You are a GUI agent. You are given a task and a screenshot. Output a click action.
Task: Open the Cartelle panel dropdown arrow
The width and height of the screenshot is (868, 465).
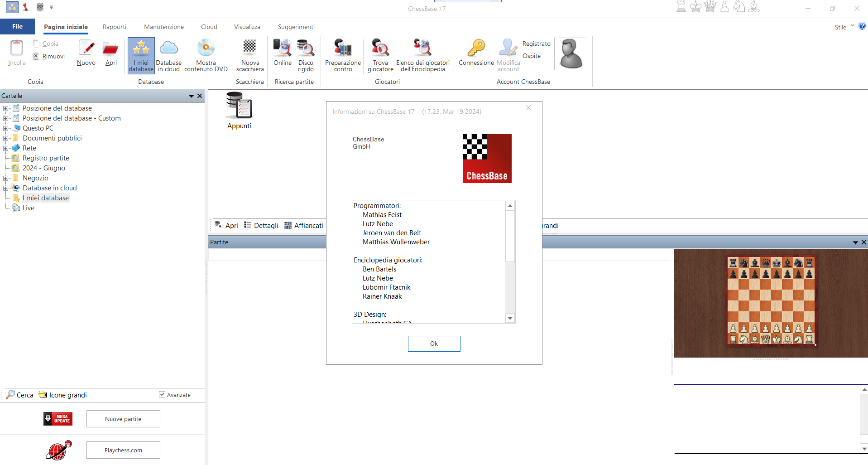[x=191, y=96]
